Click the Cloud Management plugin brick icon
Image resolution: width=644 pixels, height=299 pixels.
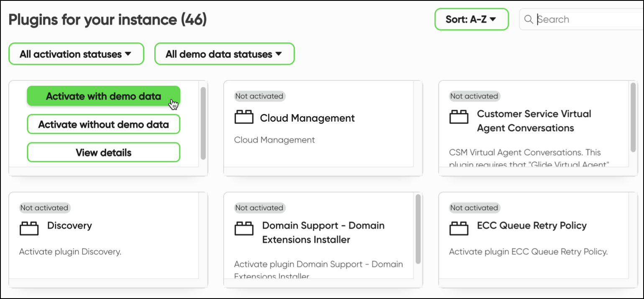244,118
